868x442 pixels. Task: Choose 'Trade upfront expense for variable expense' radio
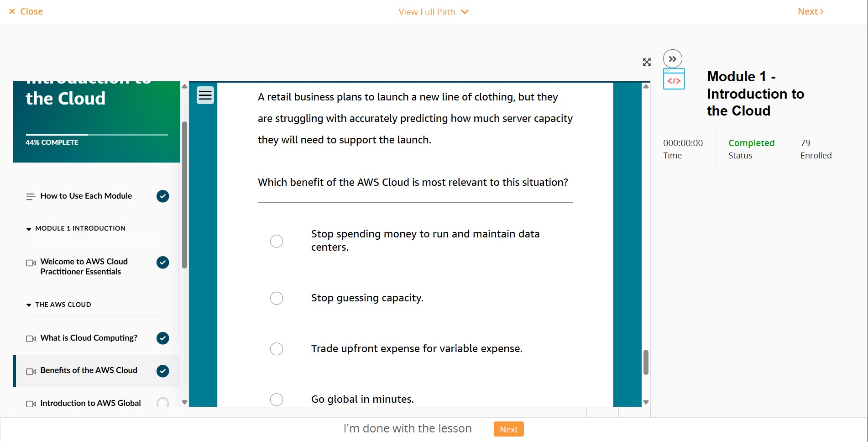[277, 349]
